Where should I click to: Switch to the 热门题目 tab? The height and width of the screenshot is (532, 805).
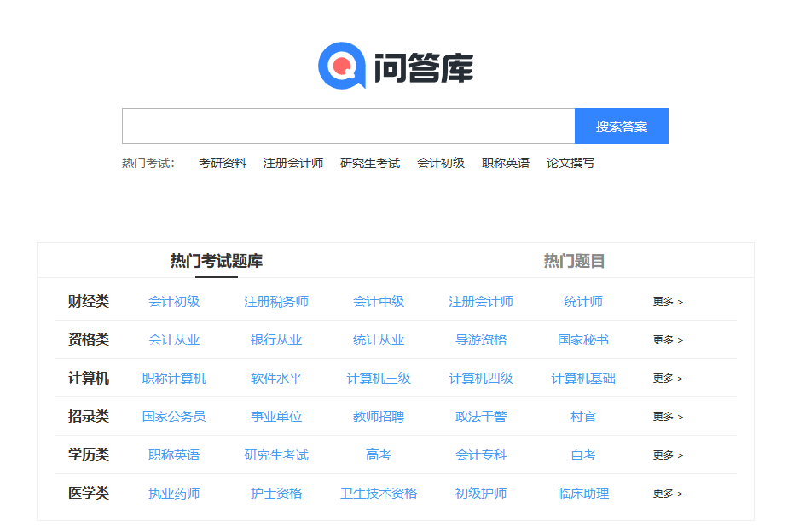pos(574,261)
